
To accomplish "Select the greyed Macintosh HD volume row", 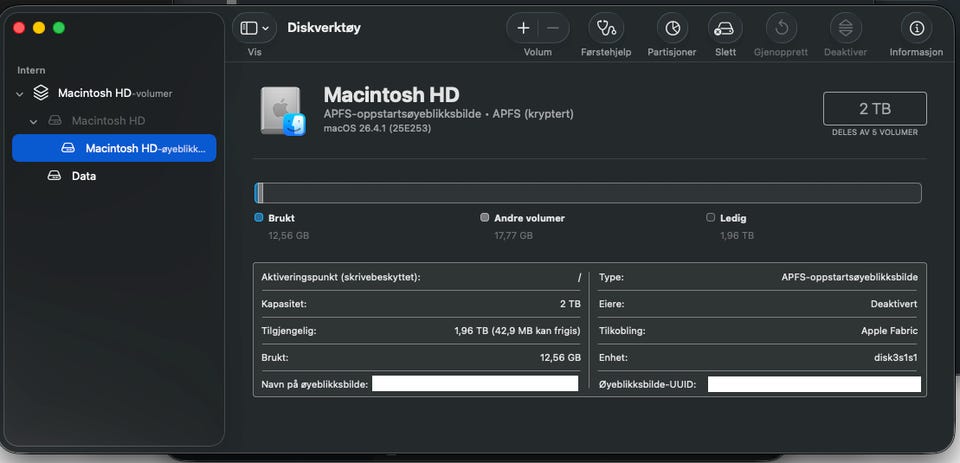I will tap(114, 121).
